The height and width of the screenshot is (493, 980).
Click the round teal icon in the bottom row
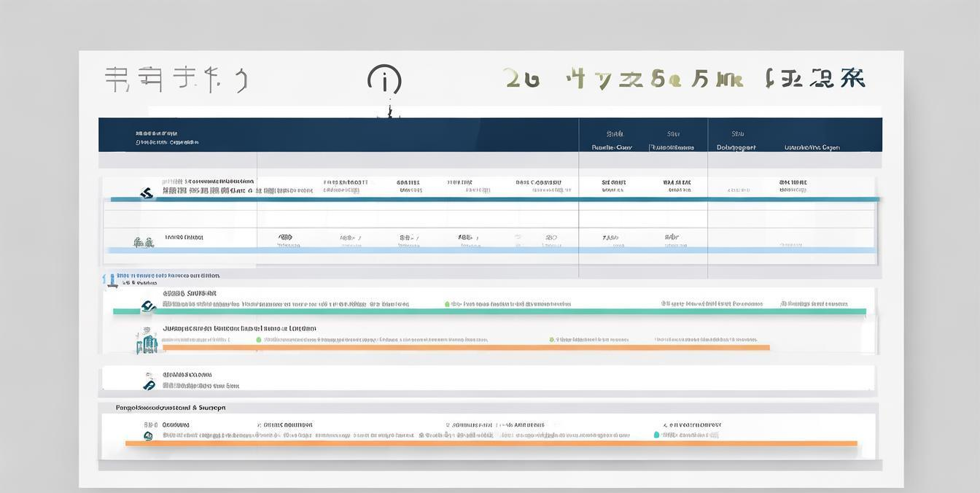[148, 436]
